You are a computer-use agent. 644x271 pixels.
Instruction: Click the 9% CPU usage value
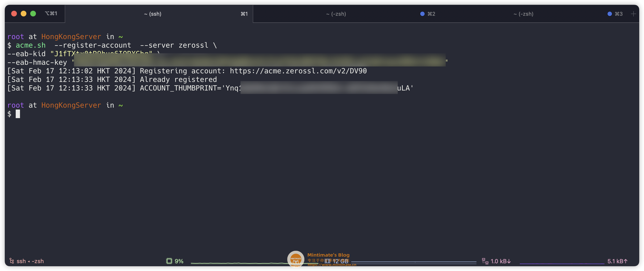[179, 261]
